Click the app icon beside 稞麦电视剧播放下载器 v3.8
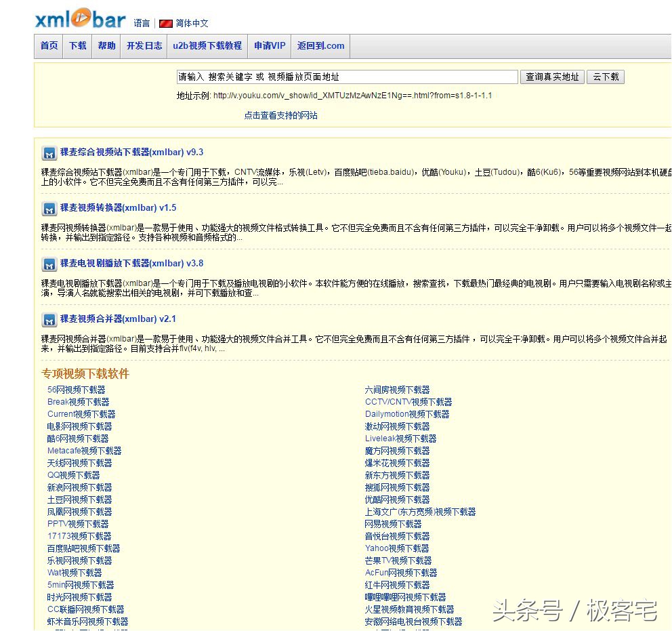Image resolution: width=672 pixels, height=631 pixels. click(x=49, y=264)
